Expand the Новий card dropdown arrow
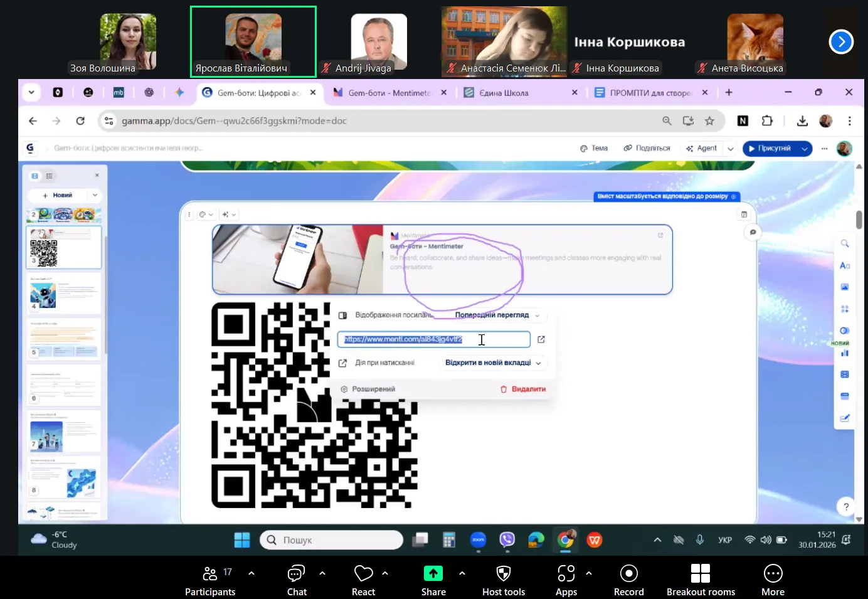Image resolution: width=868 pixels, height=599 pixels. coord(95,195)
